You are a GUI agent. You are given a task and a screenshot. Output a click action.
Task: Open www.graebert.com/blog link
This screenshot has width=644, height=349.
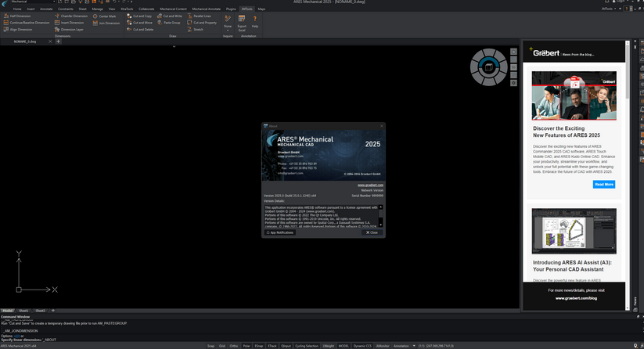(x=576, y=298)
